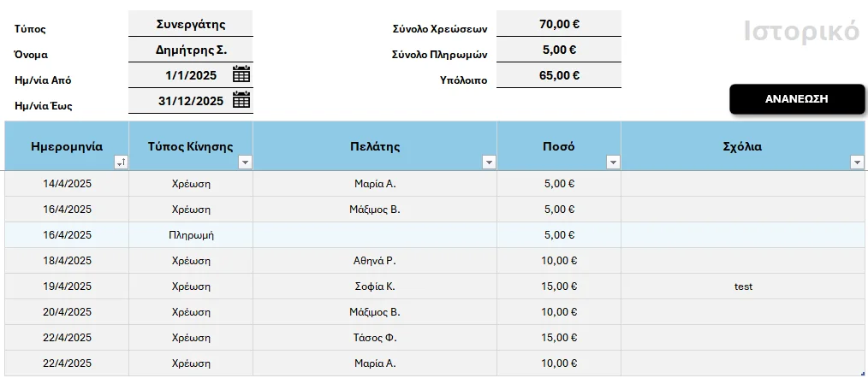
Task: Expand Τύπος Κίνησης filter dropdown
Action: click(245, 162)
